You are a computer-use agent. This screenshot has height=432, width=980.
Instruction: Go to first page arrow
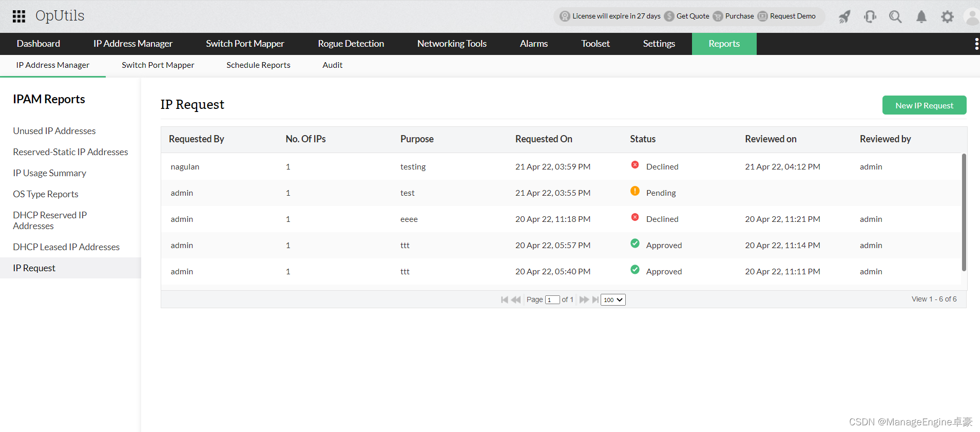pyautogui.click(x=504, y=299)
